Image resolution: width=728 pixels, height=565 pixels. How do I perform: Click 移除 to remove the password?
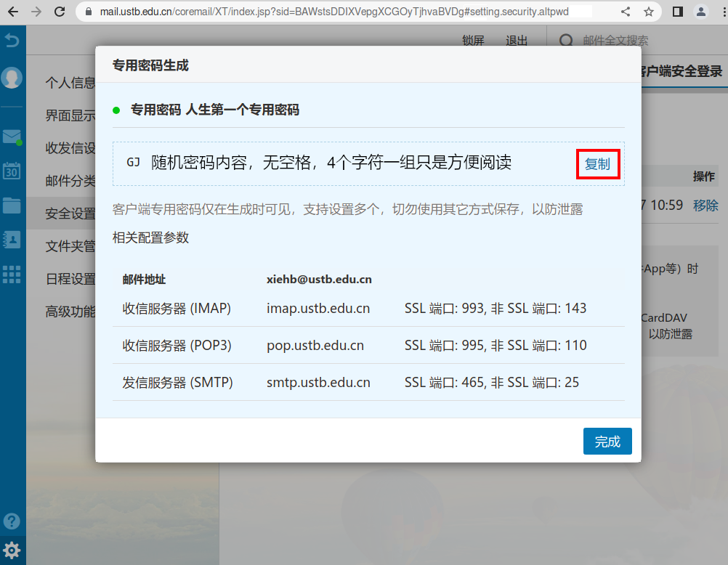[x=705, y=206]
